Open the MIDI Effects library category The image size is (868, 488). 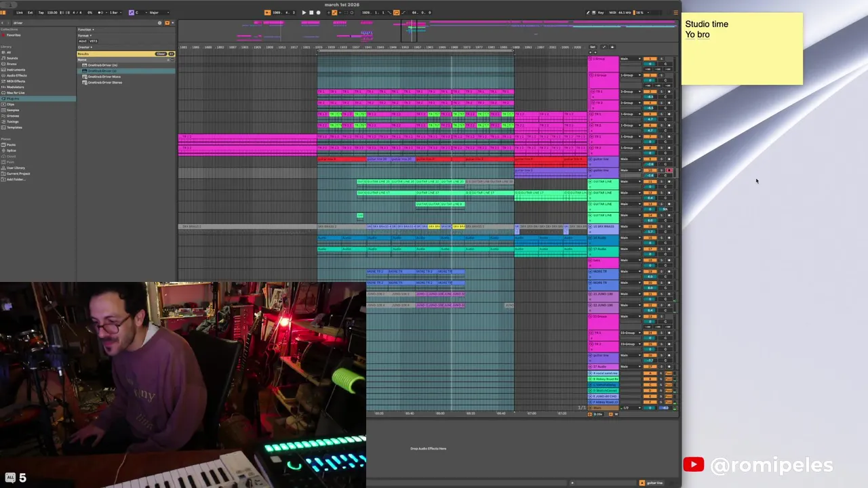pyautogui.click(x=16, y=81)
